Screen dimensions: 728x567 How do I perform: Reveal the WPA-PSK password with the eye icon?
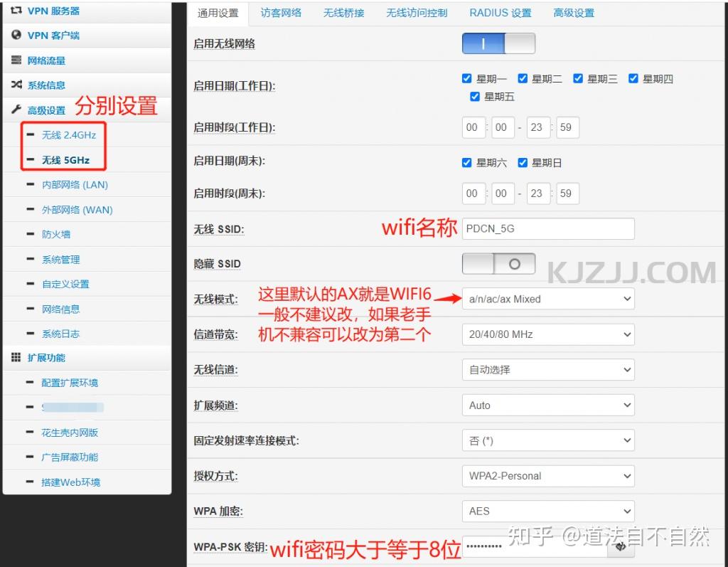(621, 546)
